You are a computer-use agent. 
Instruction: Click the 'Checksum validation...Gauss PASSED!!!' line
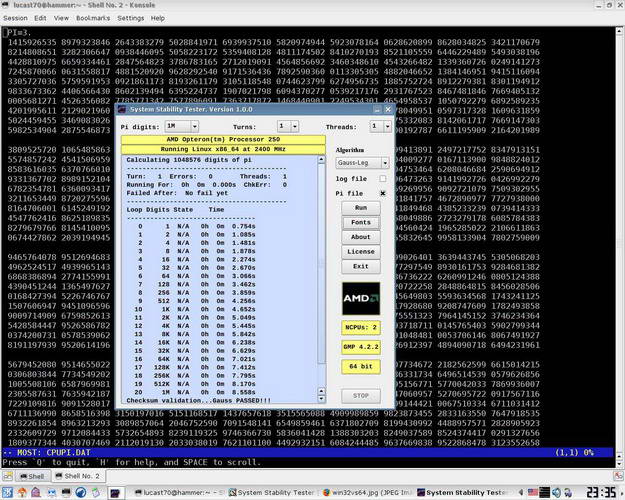(199, 400)
